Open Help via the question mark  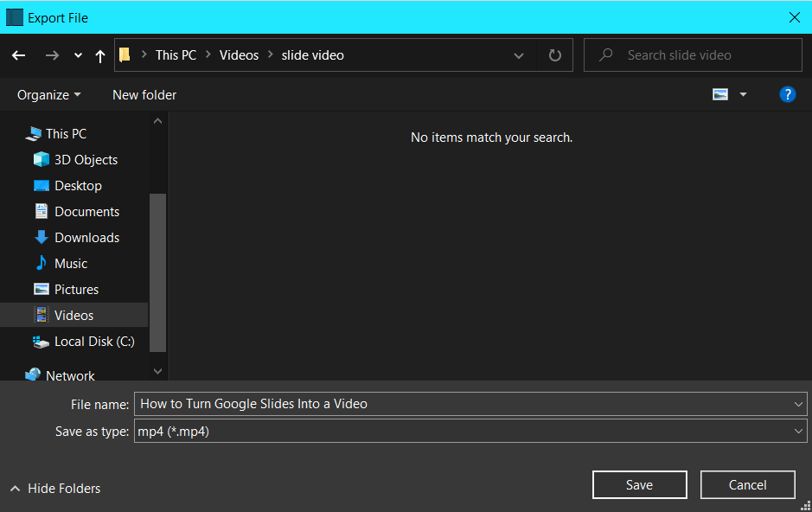point(787,94)
